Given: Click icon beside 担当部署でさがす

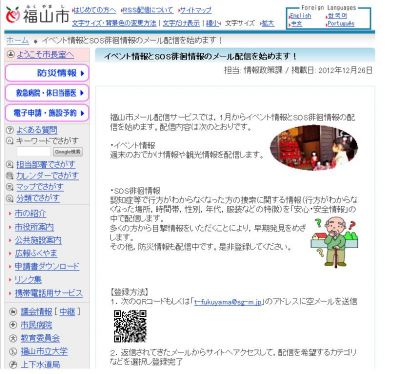Looking at the screenshot, I should tap(10, 164).
